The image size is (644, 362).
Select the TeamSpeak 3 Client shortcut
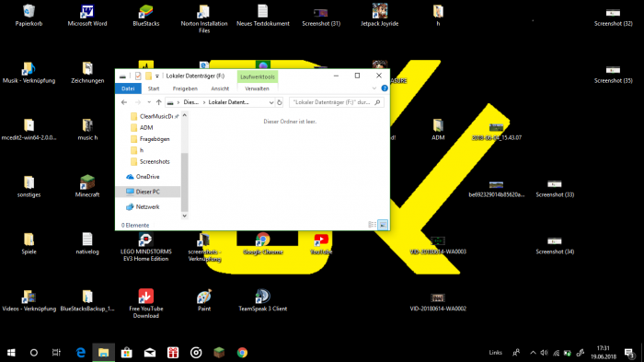click(263, 300)
